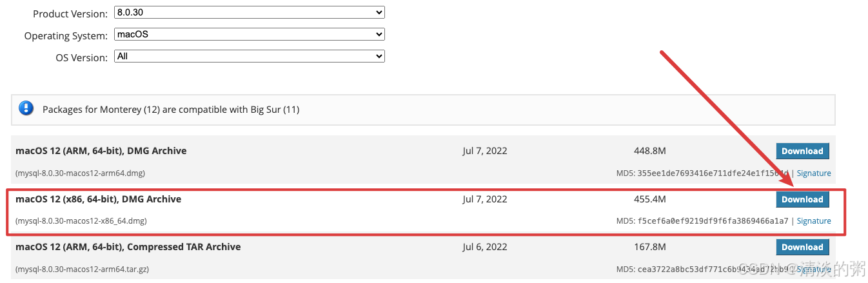Click the MD5 hash of the ARM DMG
The height and width of the screenshot is (283, 868).
(713, 173)
